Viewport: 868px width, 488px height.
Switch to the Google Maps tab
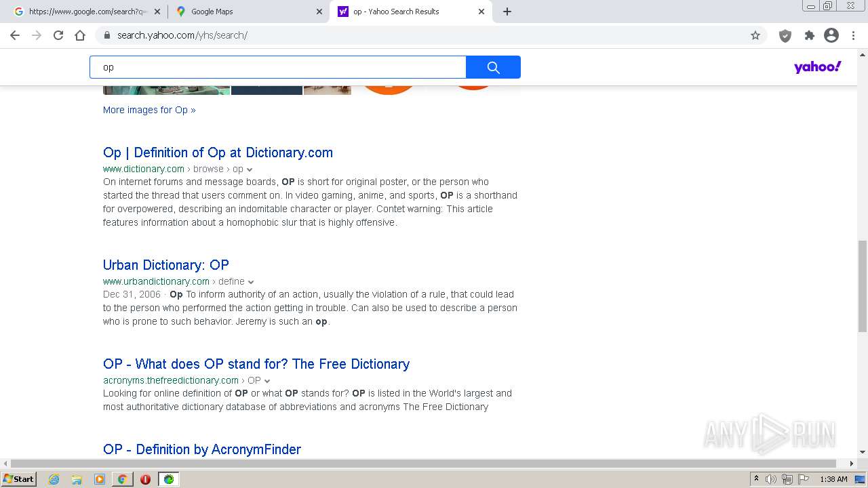pos(248,12)
